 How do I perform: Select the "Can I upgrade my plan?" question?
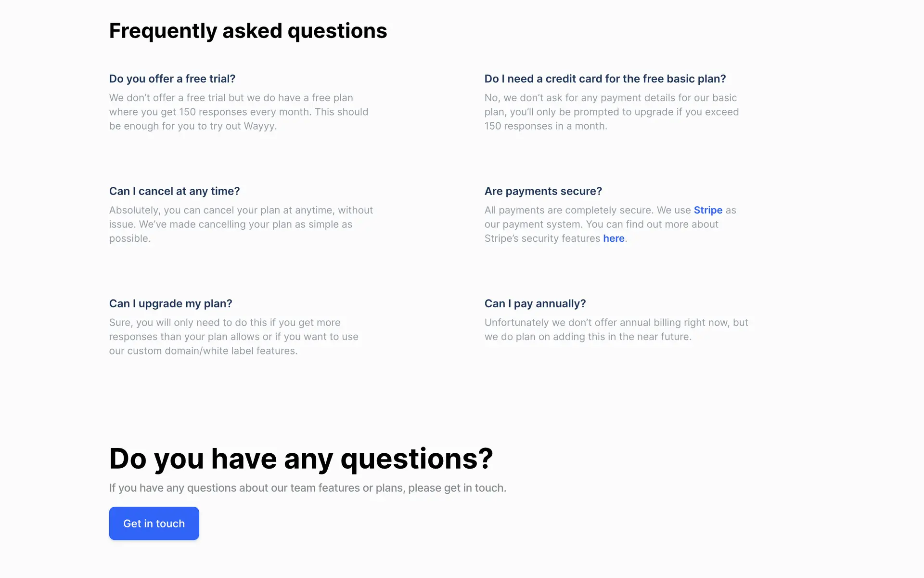click(x=170, y=303)
